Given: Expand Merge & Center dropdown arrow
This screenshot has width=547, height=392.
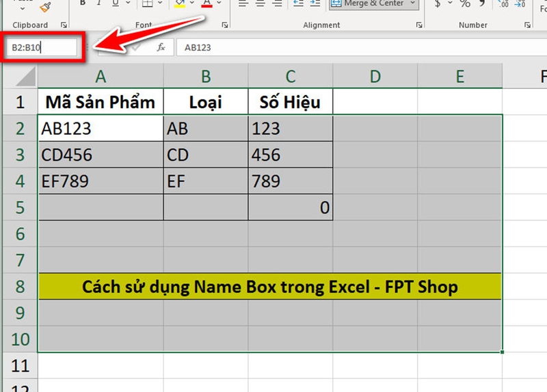Looking at the screenshot, I should (413, 3).
